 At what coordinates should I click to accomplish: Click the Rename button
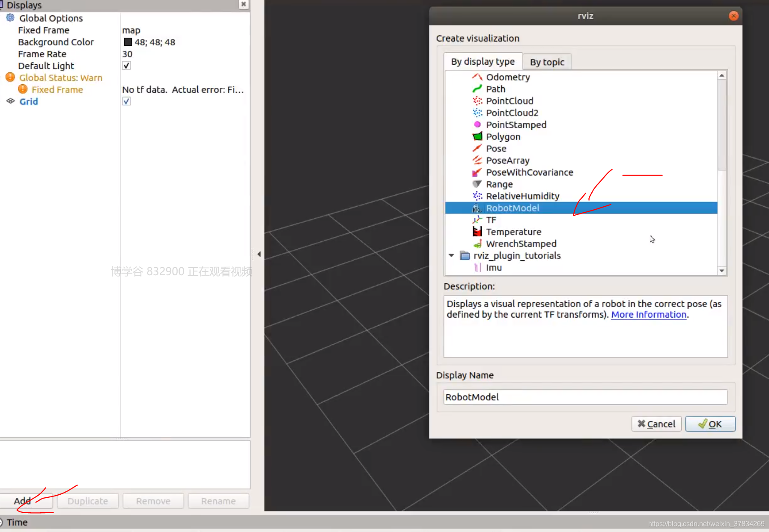click(218, 501)
